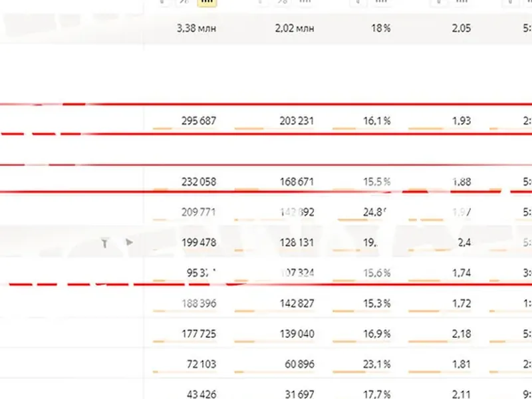The width and height of the screenshot is (532, 399).
Task: Select the cell showing 203 231
Action: tap(297, 121)
